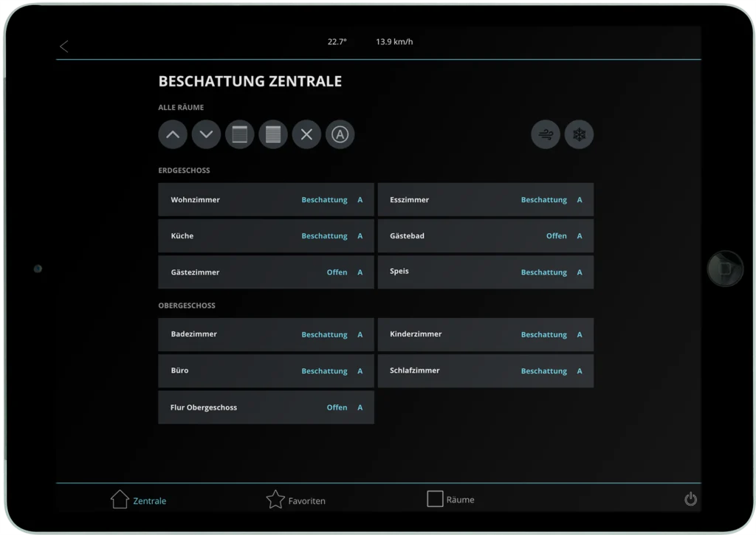The height and width of the screenshot is (535, 756).
Task: Toggle automatic mode A for Schlafzimmer
Action: [x=580, y=370]
